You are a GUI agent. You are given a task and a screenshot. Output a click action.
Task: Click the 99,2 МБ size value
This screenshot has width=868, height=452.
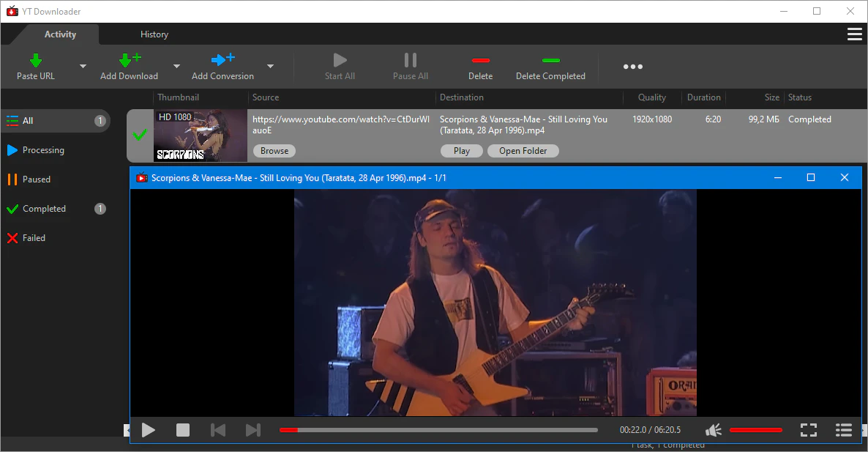pos(763,119)
